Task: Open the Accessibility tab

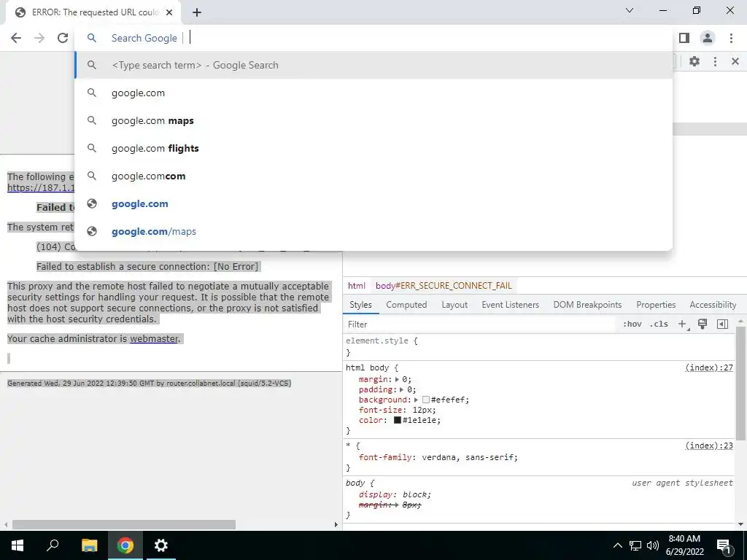Action: [713, 305]
